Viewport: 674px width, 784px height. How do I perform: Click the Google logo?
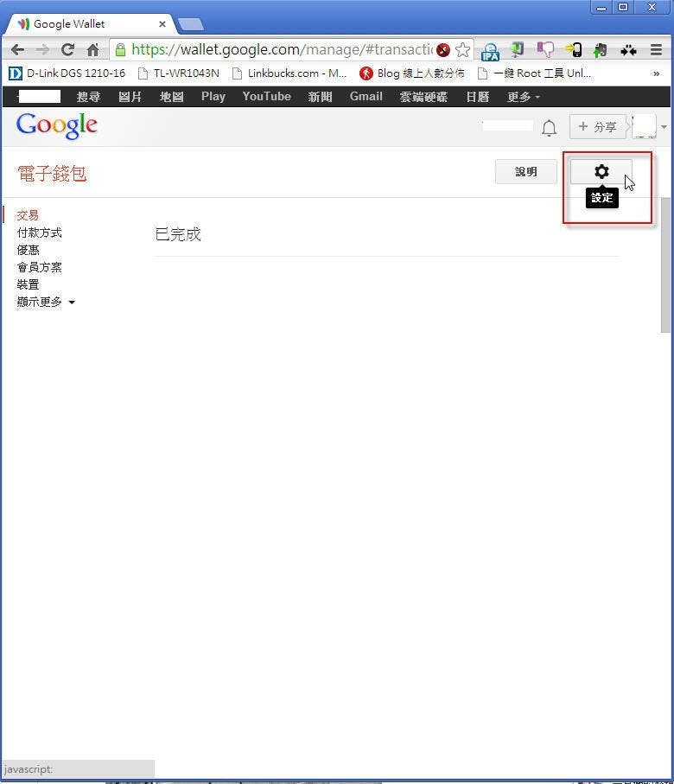pyautogui.click(x=56, y=125)
